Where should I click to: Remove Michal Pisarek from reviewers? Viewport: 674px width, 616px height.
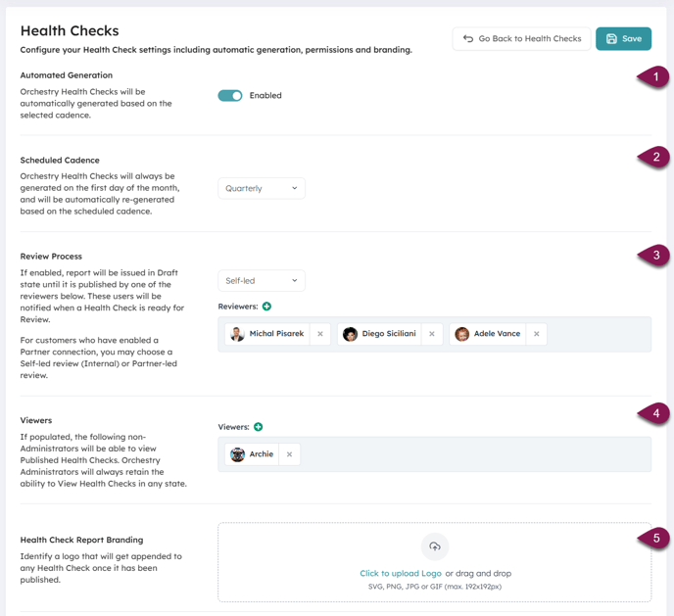click(x=320, y=334)
